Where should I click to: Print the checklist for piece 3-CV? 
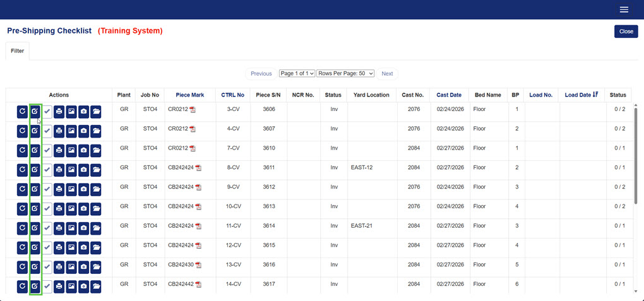[59, 112]
